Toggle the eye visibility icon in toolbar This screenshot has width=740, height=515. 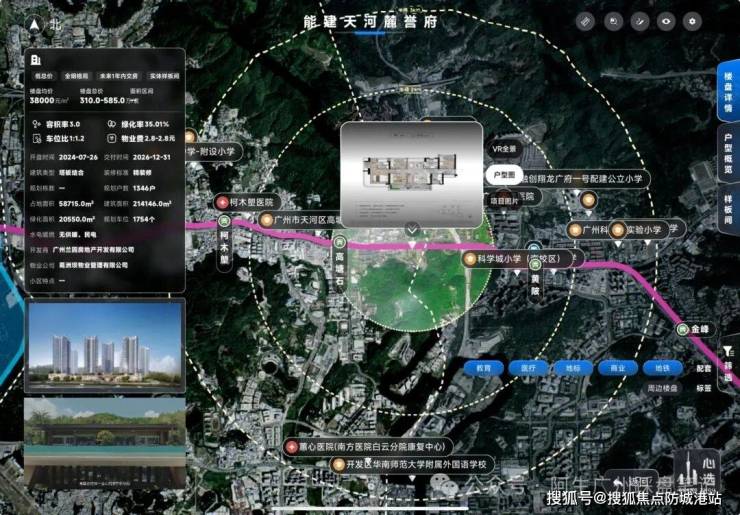(665, 22)
